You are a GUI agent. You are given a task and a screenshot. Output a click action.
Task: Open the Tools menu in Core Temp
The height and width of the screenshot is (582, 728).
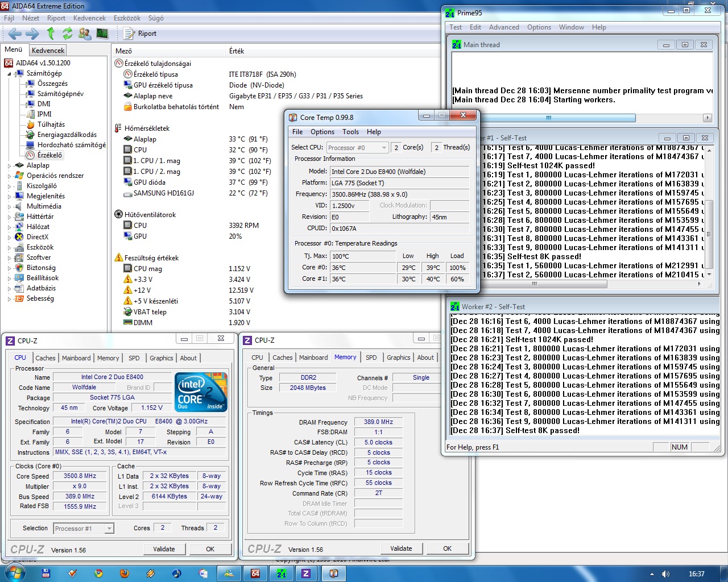click(x=350, y=132)
